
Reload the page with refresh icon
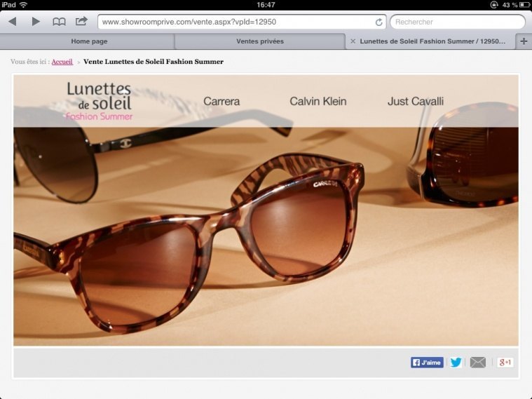tap(379, 22)
